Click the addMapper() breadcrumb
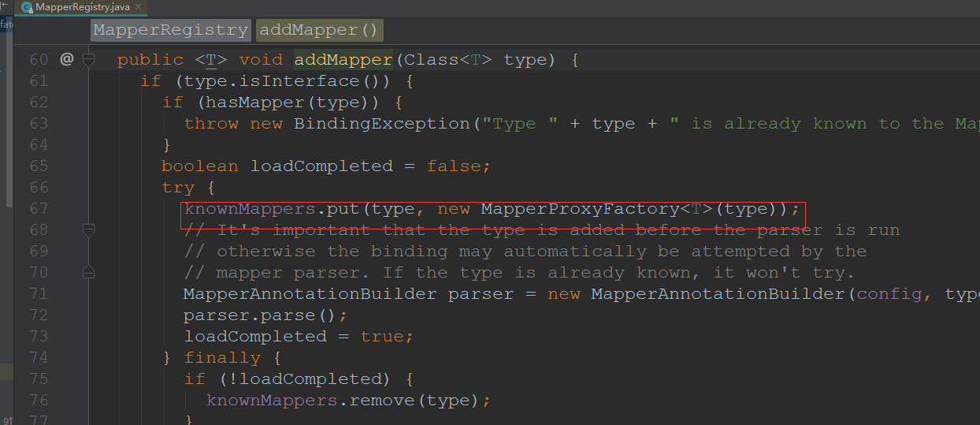 click(319, 30)
